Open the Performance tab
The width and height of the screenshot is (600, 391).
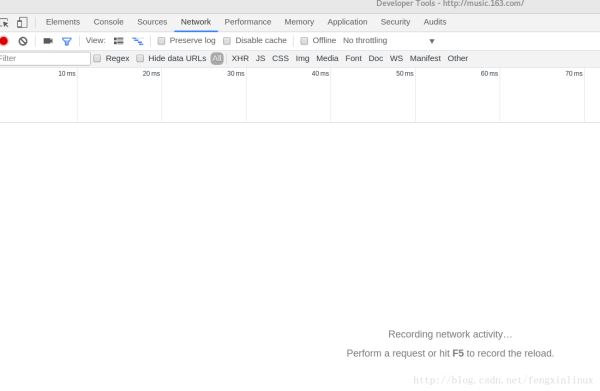248,22
